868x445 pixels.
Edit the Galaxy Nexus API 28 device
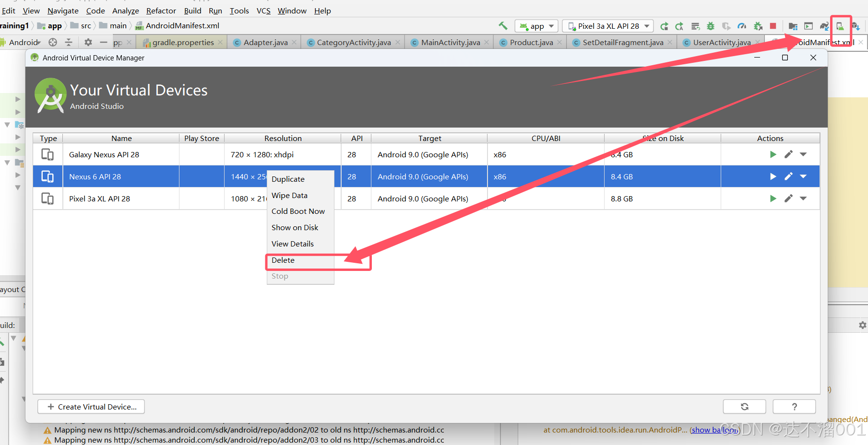coord(788,154)
